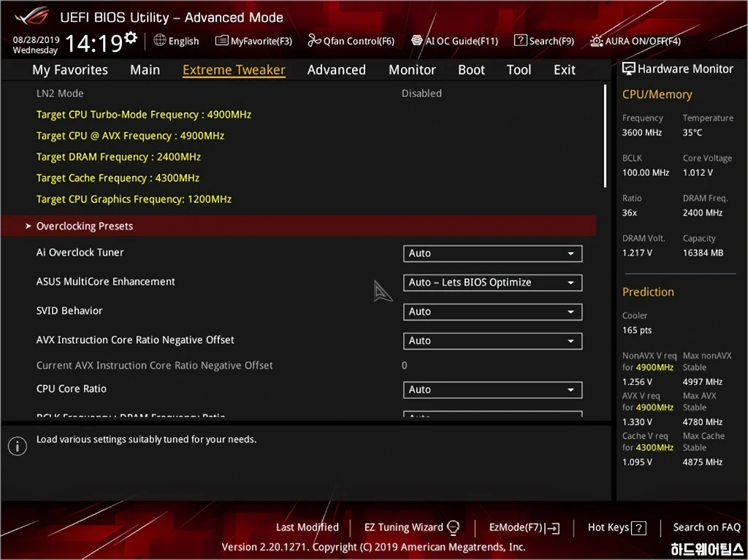The height and width of the screenshot is (560, 748).
Task: Open the CPU Core Ratio dropdown
Action: tap(492, 389)
